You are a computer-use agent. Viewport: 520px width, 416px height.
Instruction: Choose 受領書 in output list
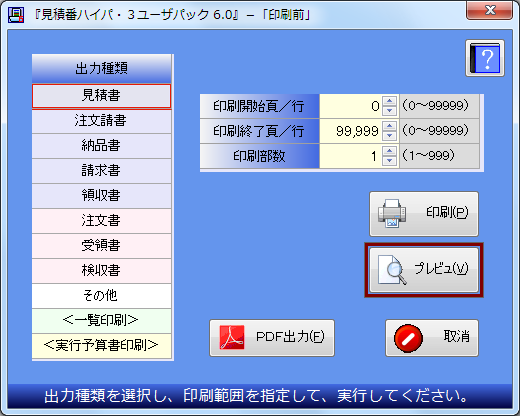click(102, 246)
